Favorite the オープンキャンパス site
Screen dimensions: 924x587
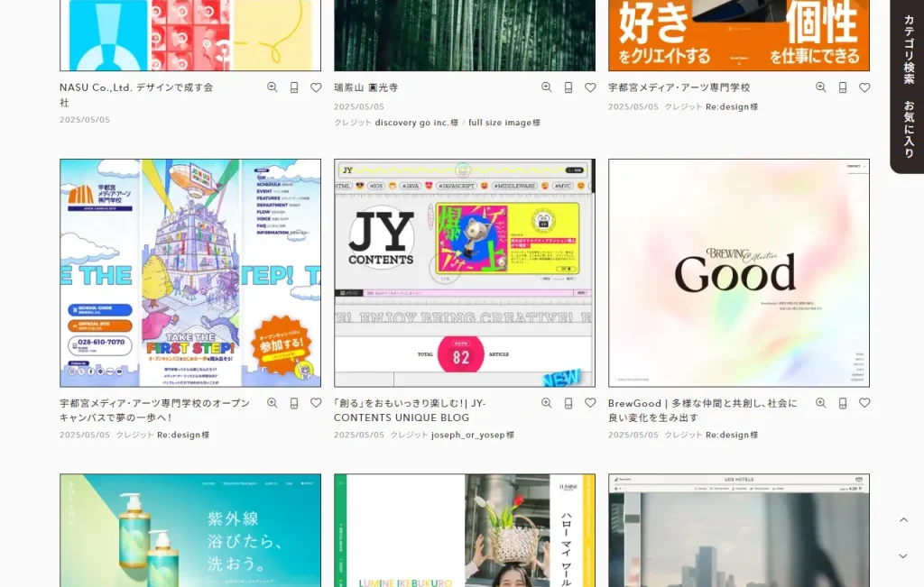[x=316, y=403]
